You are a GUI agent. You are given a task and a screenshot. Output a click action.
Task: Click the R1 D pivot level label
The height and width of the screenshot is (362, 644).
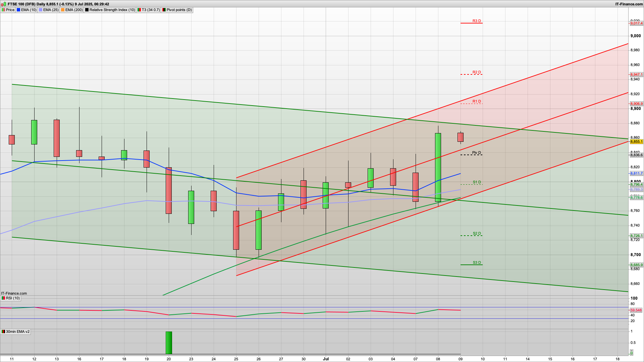[x=477, y=101]
